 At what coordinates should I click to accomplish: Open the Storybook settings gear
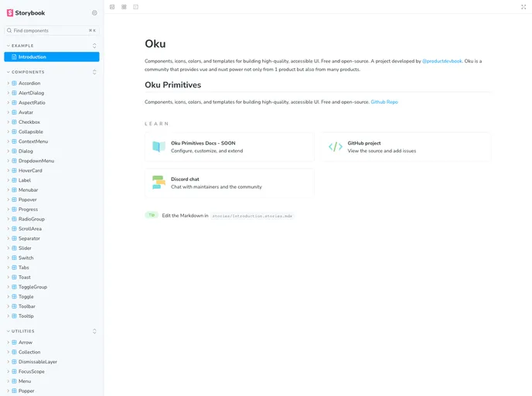94,13
